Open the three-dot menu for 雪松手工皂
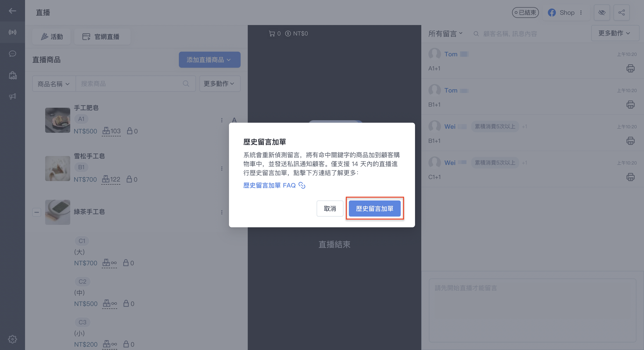644x350 pixels. (x=222, y=168)
